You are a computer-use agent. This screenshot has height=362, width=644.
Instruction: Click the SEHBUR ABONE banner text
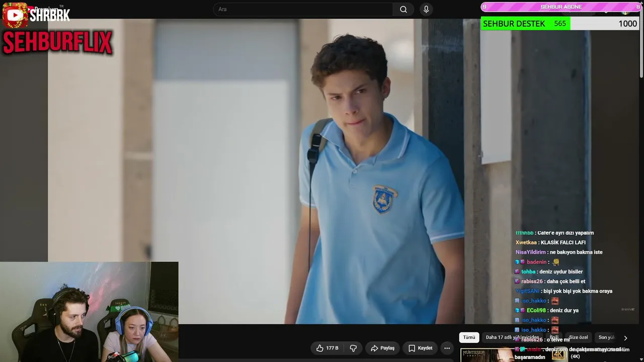(x=561, y=7)
